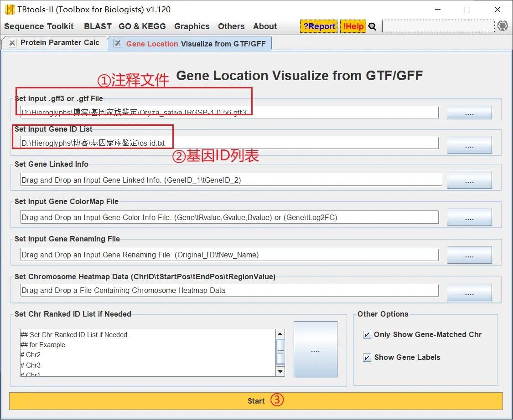Screen dimensions: 513x420
Task: Browse for the Gene Renaming file
Action: [x=470, y=255]
